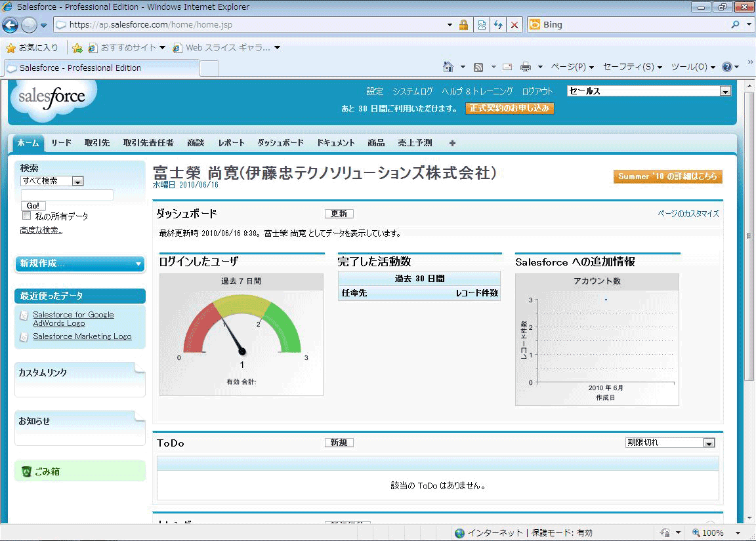
Task: Click document icon beside Salesforce Marketing Logo
Action: pos(24,337)
